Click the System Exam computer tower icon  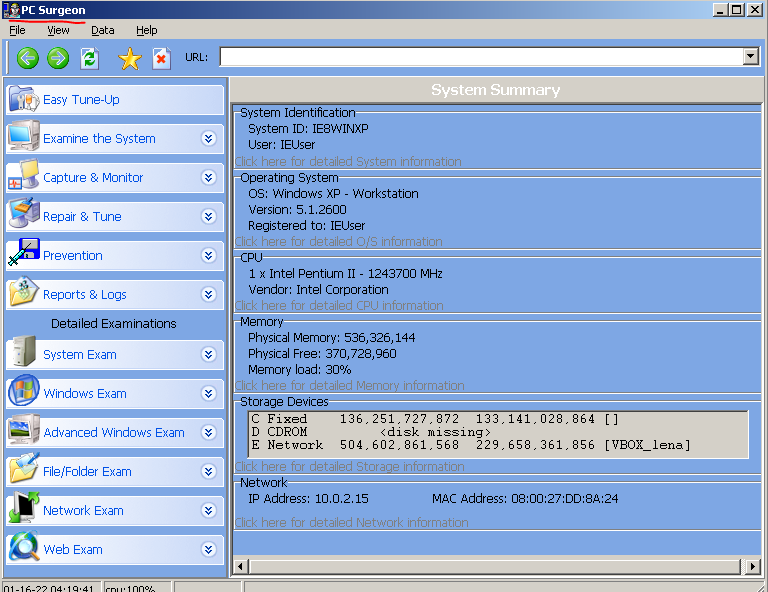coord(24,351)
